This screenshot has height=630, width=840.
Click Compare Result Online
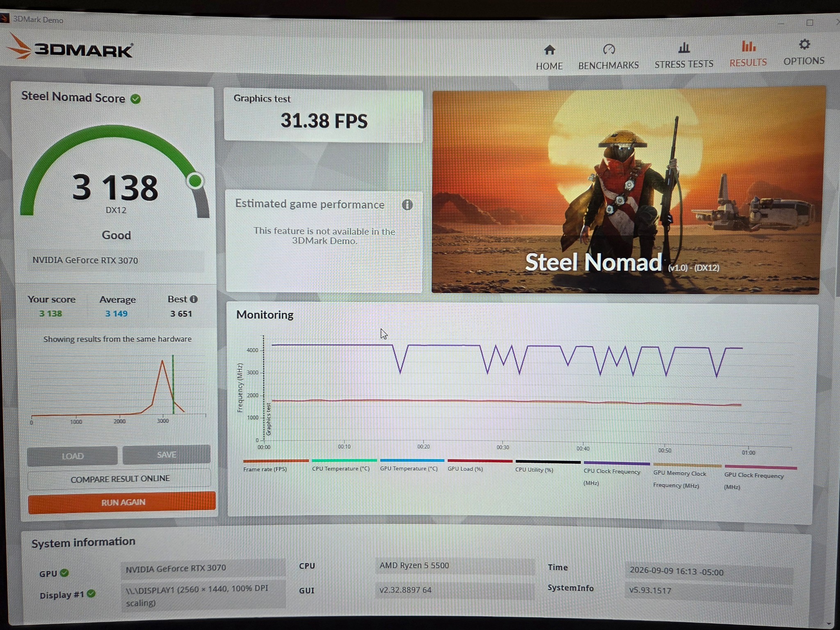point(120,479)
